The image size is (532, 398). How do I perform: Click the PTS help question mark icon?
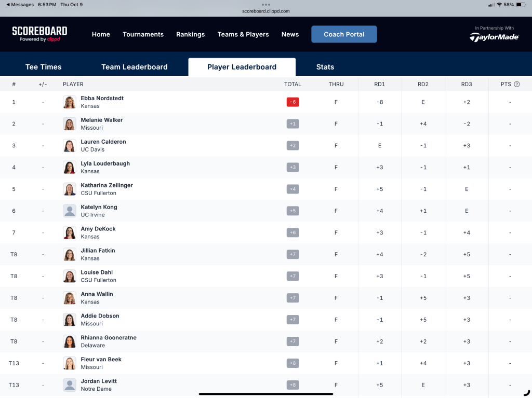516,84
